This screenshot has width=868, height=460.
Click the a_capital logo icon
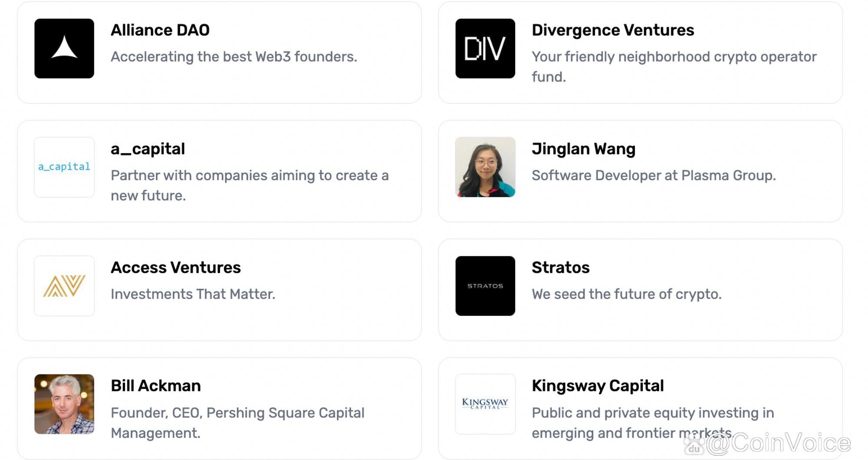pos(64,167)
